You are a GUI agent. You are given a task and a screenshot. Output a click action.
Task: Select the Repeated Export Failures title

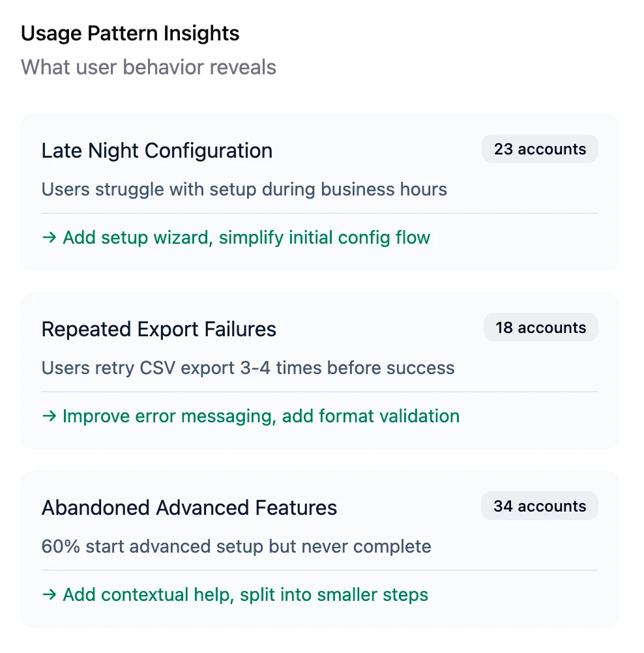(158, 329)
